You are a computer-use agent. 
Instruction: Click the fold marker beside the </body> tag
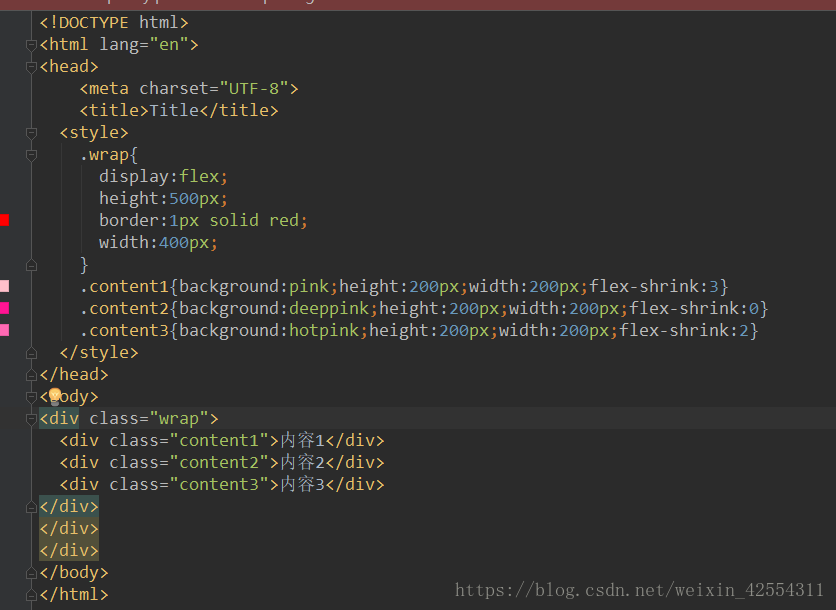point(31,573)
